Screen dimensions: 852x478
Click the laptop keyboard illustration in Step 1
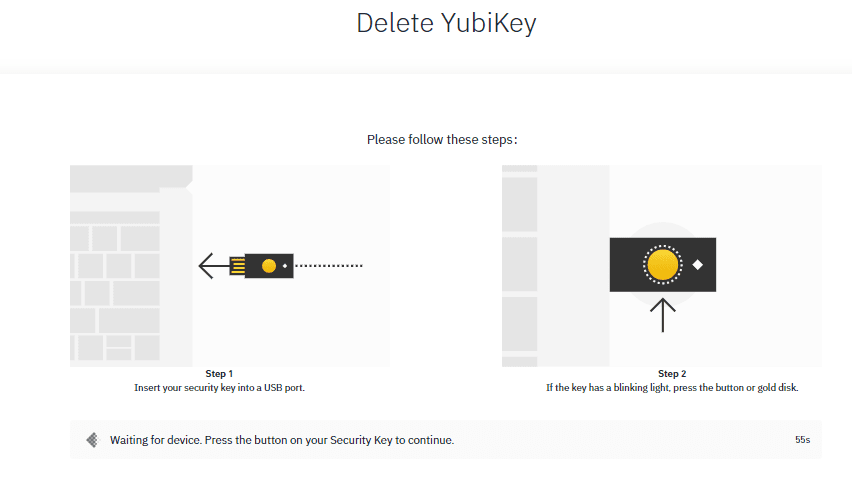pos(131,266)
